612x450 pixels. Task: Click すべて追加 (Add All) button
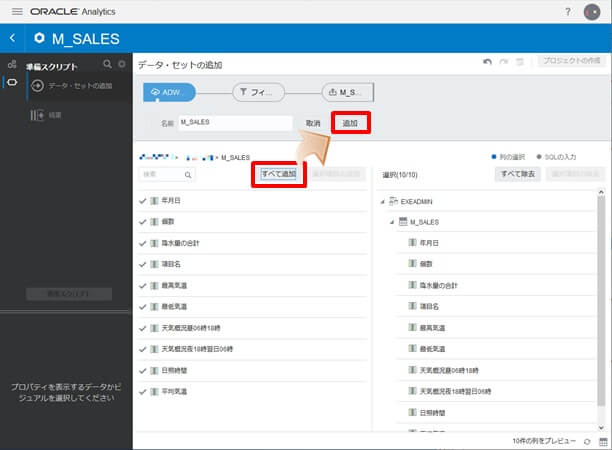pyautogui.click(x=279, y=174)
